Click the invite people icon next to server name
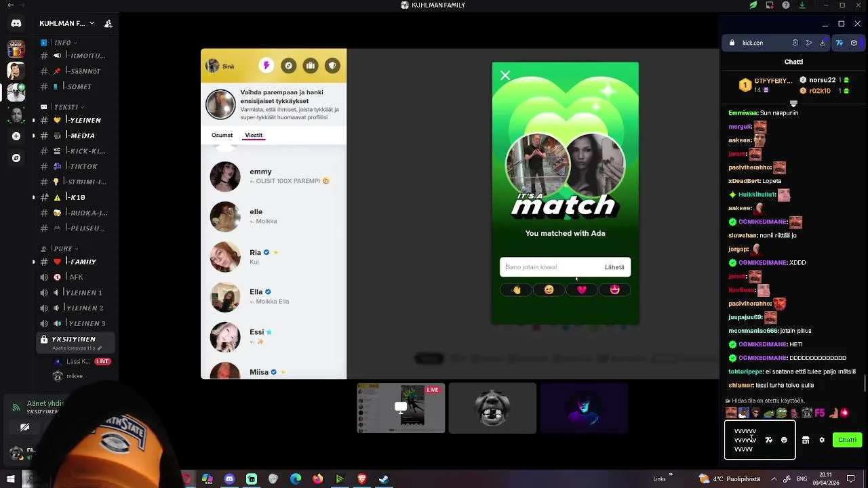 [108, 24]
